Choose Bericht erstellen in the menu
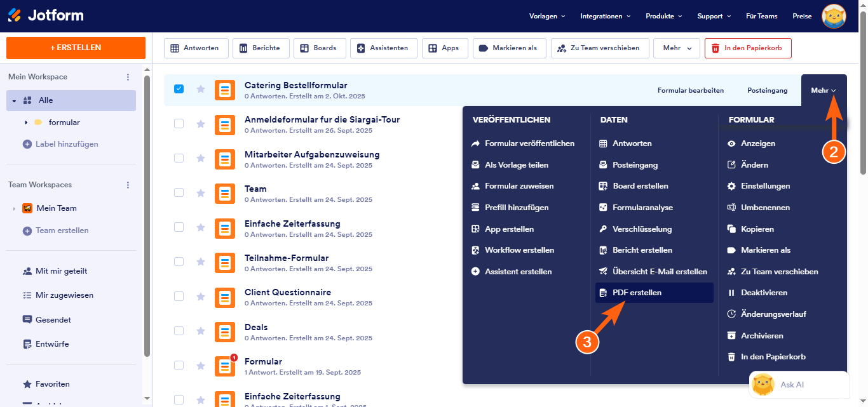The width and height of the screenshot is (868, 407). coord(636,250)
